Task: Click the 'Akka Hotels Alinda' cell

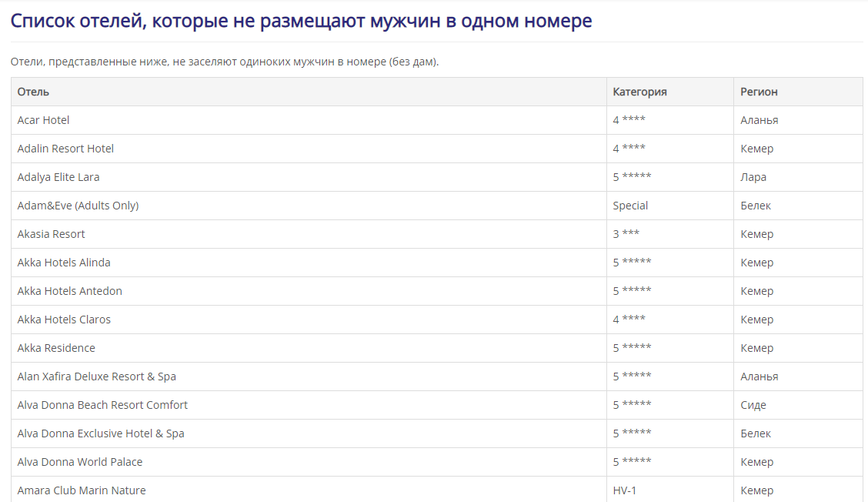Action: click(x=309, y=263)
